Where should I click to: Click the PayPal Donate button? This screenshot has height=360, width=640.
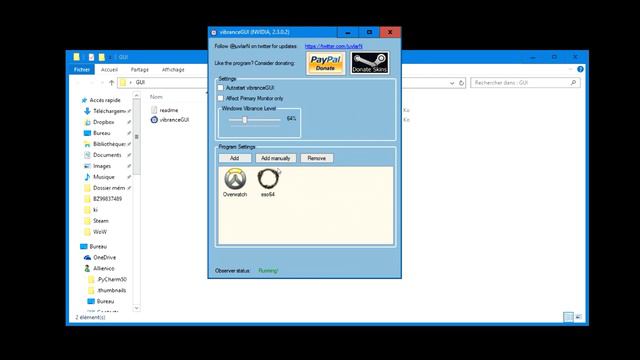tap(325, 63)
